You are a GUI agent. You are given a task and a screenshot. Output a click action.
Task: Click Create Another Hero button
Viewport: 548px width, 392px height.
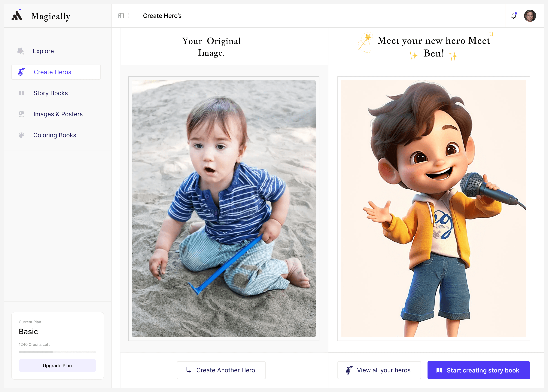[221, 370]
